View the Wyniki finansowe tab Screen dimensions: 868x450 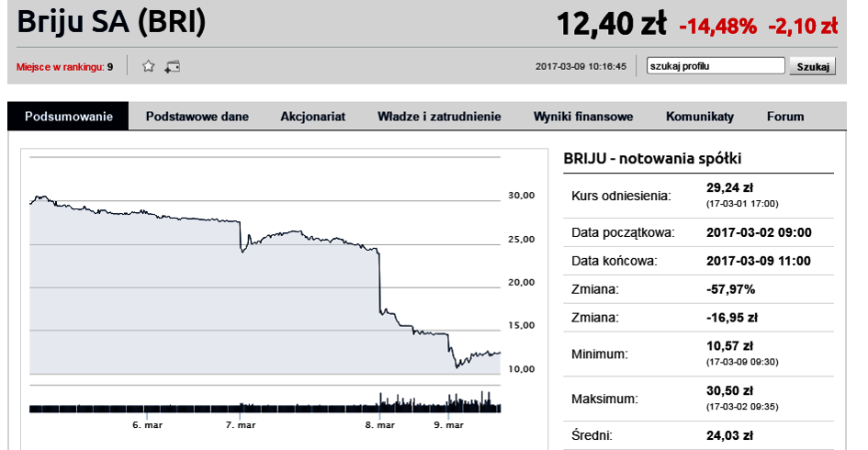pos(583,117)
